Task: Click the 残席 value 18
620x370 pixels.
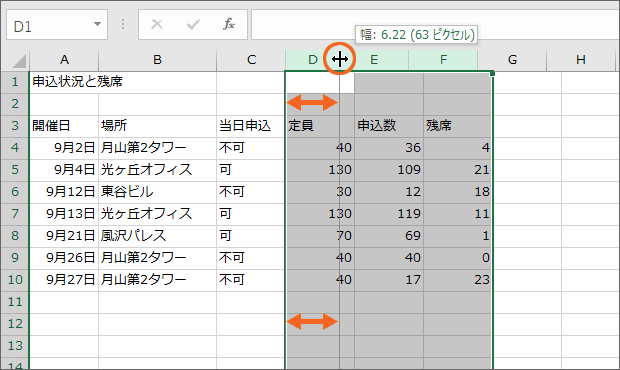Action: [457, 192]
